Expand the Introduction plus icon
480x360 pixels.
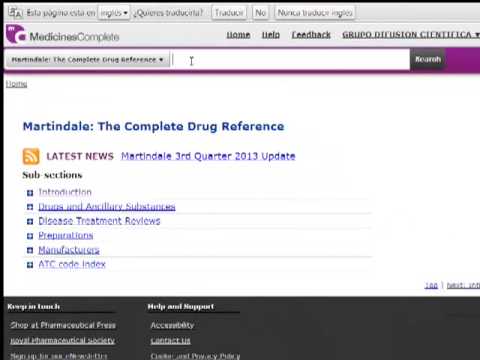point(30,193)
